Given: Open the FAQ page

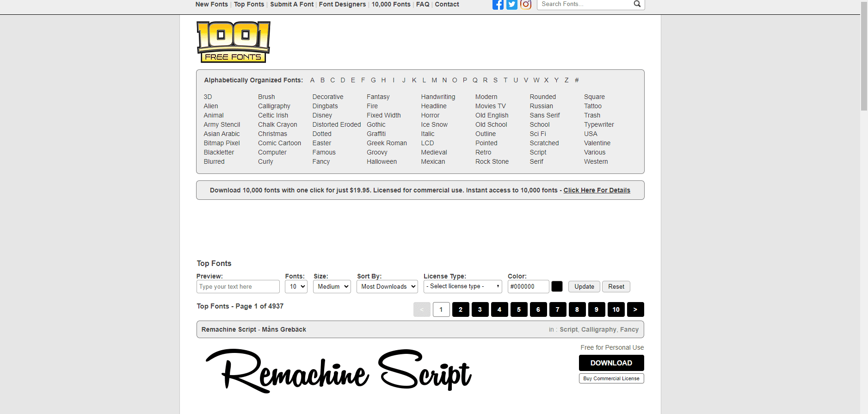Looking at the screenshot, I should click(x=423, y=4).
